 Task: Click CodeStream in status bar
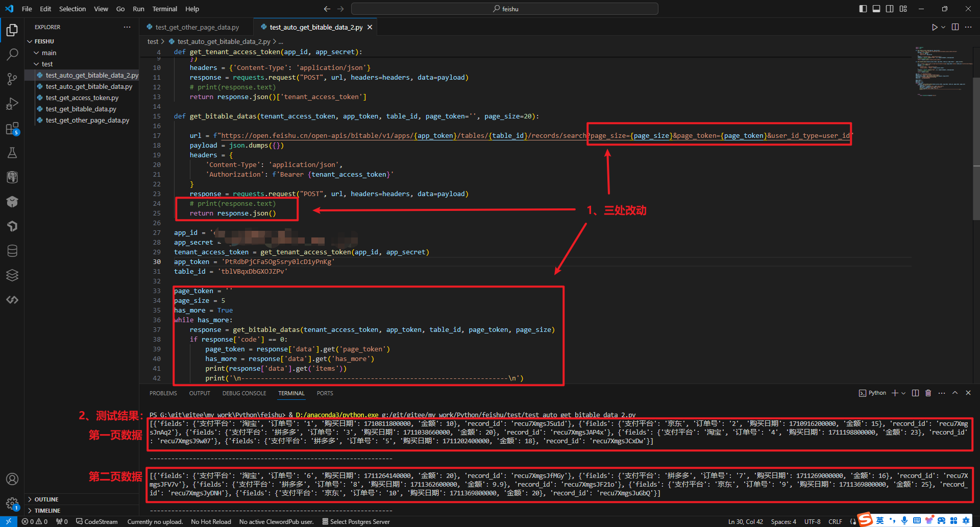click(97, 521)
